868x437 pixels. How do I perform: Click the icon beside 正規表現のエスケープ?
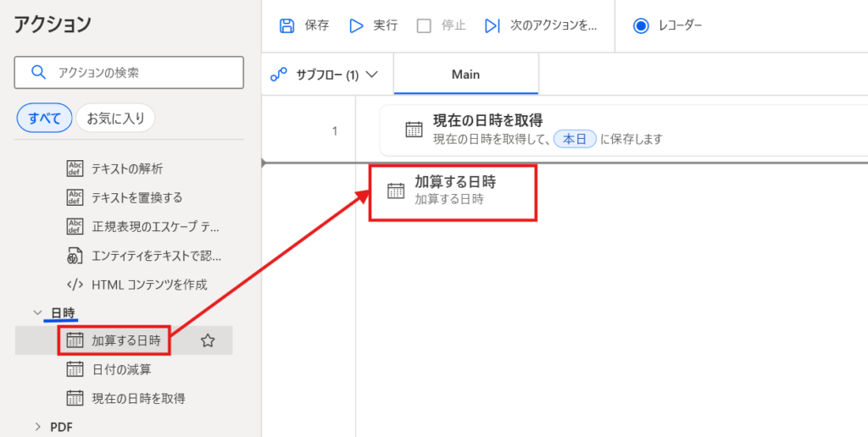click(x=75, y=226)
